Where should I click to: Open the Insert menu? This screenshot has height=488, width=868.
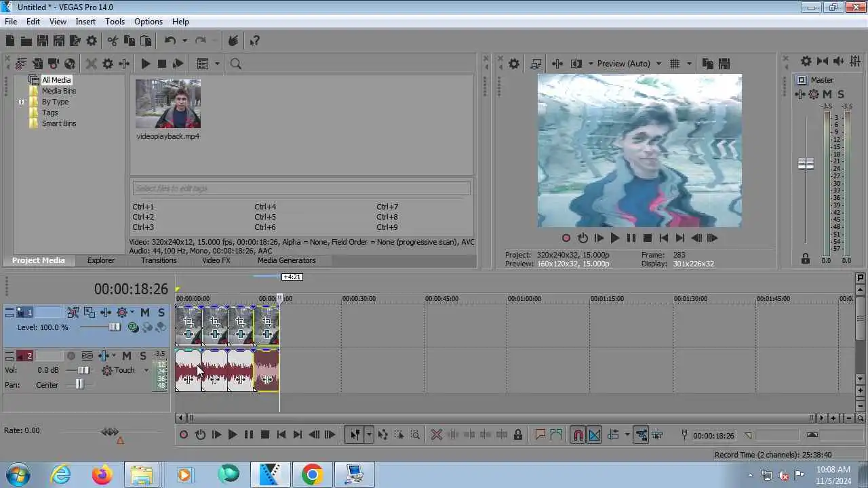coord(85,22)
